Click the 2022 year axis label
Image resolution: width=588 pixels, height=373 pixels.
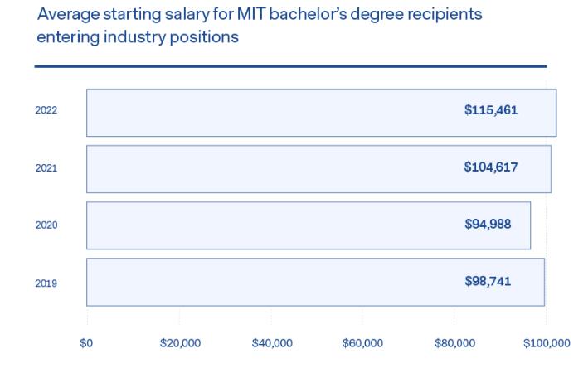click(x=46, y=110)
